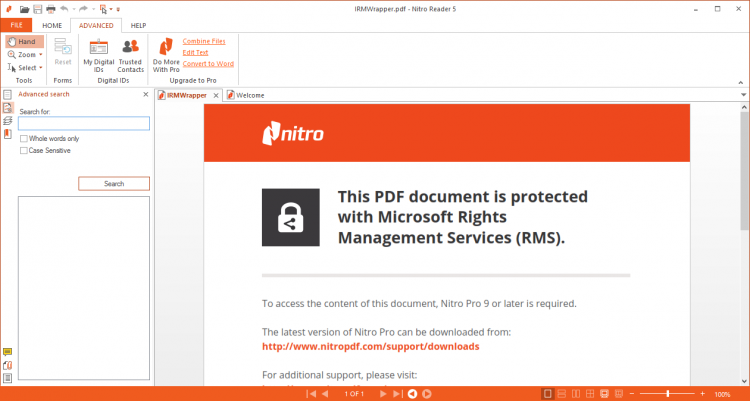Click the Save floppy disk icon
This screenshot has width=750, height=401.
click(37, 9)
